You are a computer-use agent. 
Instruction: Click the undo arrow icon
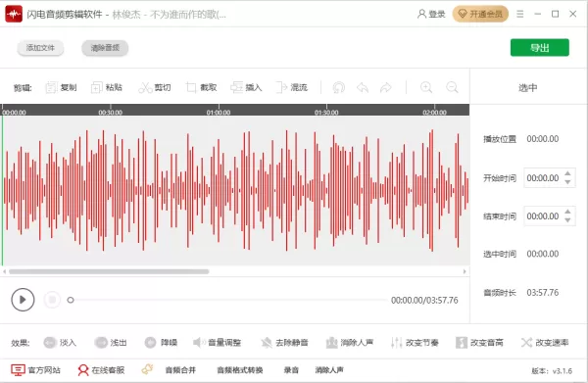(363, 88)
